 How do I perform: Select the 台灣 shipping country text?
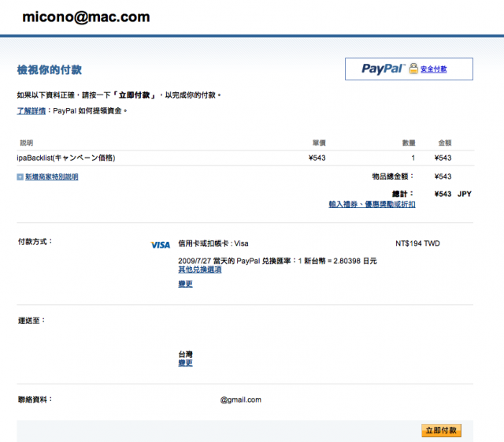(186, 355)
